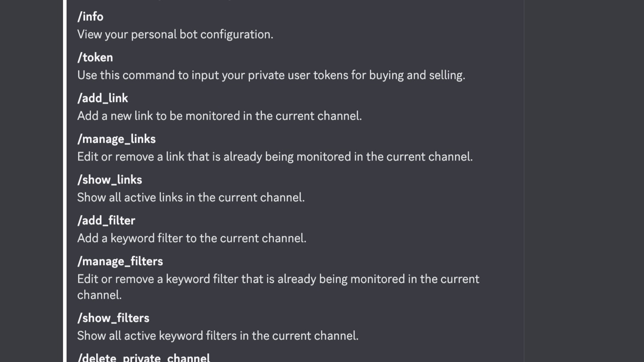
Task: Click the /manage_links command heading
Action: (116, 139)
